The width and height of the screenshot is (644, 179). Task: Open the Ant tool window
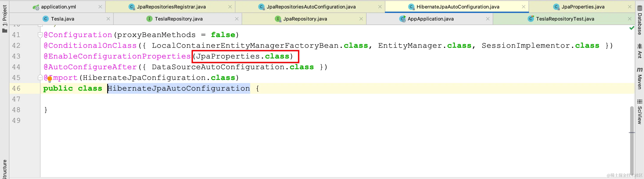click(640, 51)
